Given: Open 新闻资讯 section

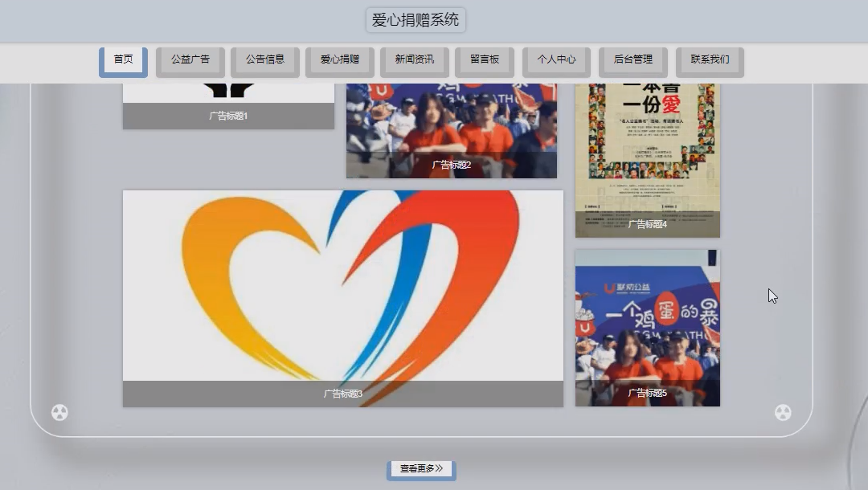Looking at the screenshot, I should coord(415,62).
